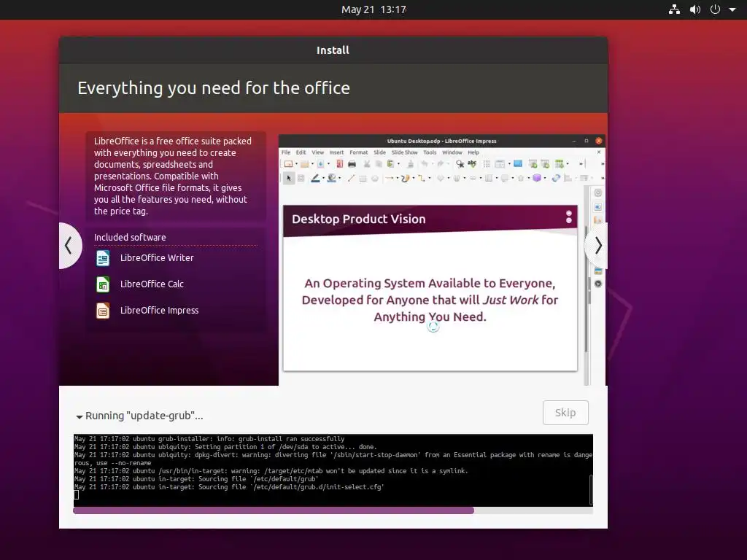Click the Display Grid dotted icon
The width and height of the screenshot is (747, 560).
487,164
